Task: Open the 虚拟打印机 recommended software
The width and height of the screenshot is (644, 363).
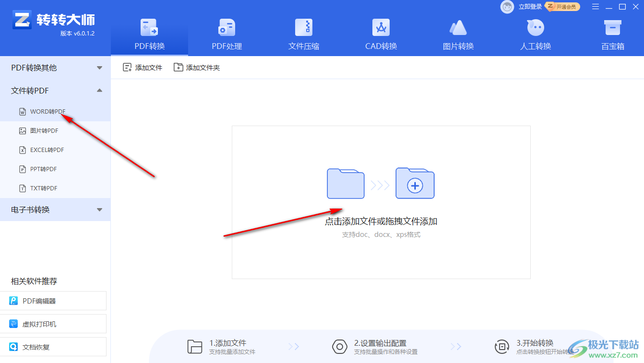Action: pyautogui.click(x=53, y=324)
